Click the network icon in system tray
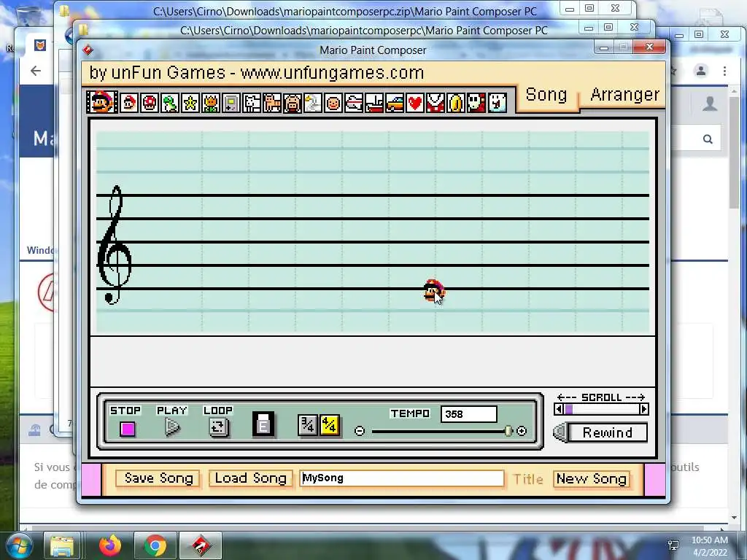This screenshot has width=747, height=560. point(673,545)
